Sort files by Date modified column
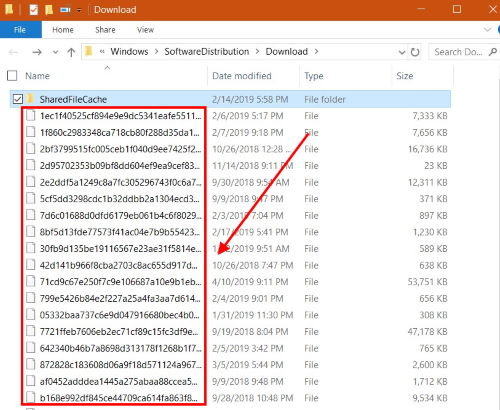This screenshot has height=410, width=500. [x=242, y=76]
